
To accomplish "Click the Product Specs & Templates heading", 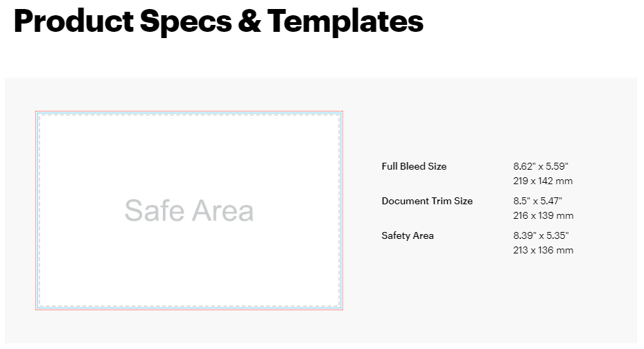I will pyautogui.click(x=218, y=21).
